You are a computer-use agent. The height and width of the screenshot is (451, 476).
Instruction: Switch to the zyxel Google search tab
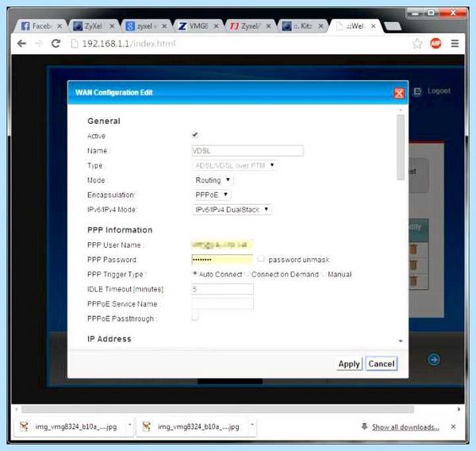tap(145, 26)
